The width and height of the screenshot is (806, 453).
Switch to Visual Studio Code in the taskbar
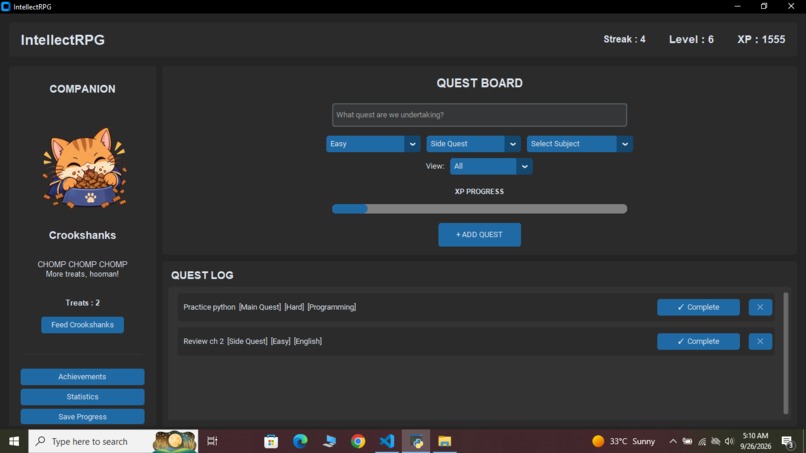387,441
